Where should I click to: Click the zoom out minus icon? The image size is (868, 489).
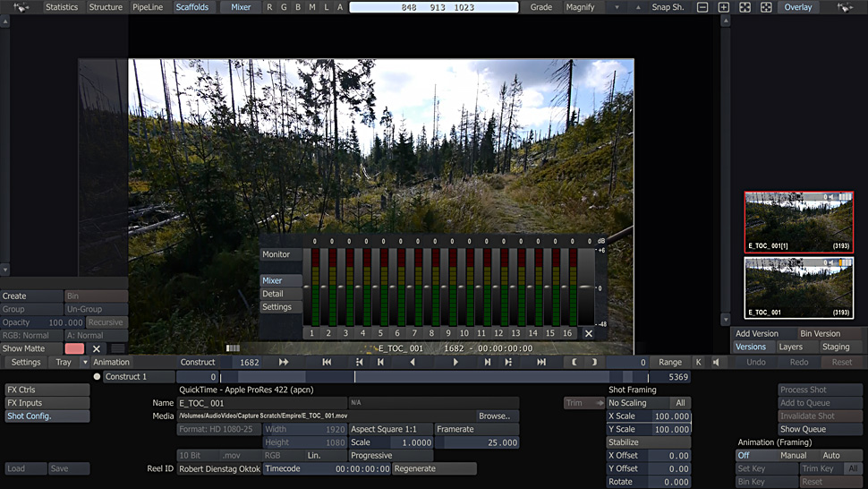702,7
